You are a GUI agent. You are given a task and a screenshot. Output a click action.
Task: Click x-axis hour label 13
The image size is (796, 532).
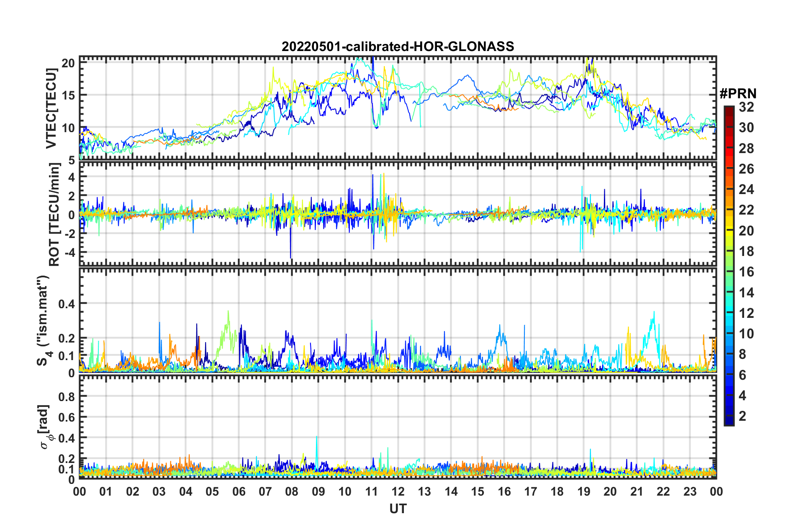(424, 491)
